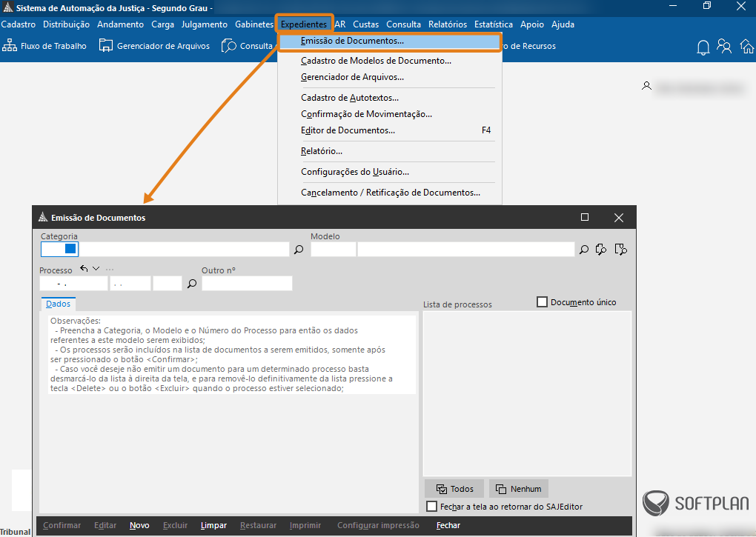
Task: Open the notifications bell icon
Action: pos(703,47)
